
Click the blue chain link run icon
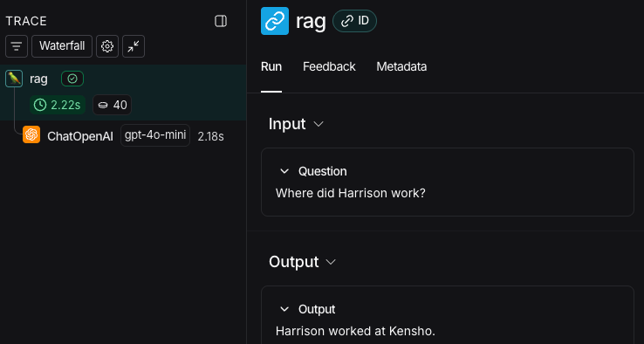pyautogui.click(x=275, y=21)
